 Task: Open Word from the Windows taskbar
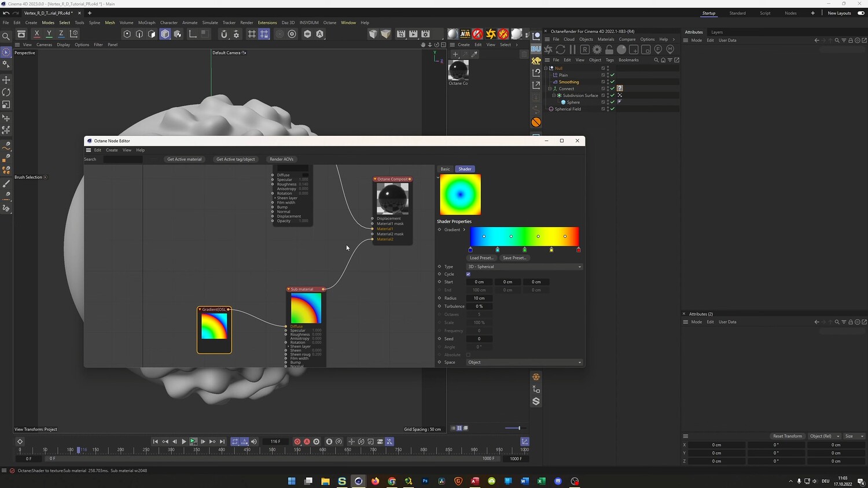525,481
